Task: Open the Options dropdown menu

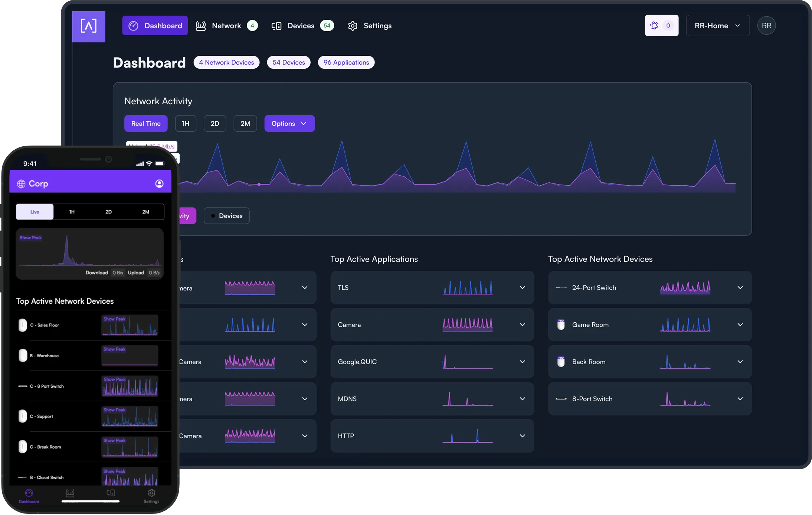Action: coord(289,123)
